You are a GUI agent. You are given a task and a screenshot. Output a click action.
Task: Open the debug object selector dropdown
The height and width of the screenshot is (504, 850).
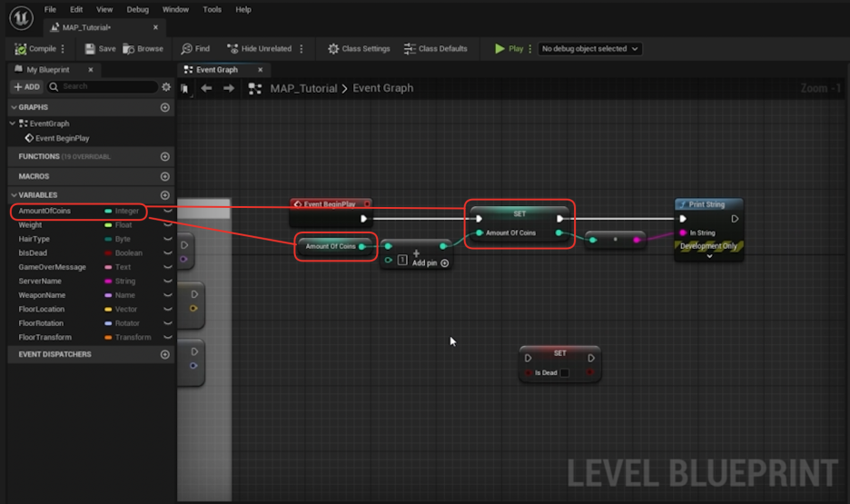[x=589, y=49]
